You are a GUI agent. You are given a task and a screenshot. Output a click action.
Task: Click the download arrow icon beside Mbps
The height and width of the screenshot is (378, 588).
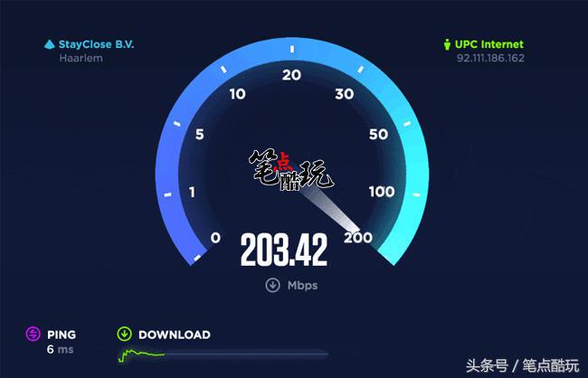[272, 285]
